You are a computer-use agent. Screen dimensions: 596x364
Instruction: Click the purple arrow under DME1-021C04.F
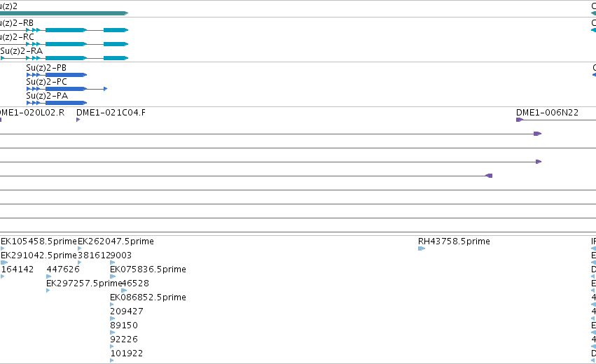point(78,120)
